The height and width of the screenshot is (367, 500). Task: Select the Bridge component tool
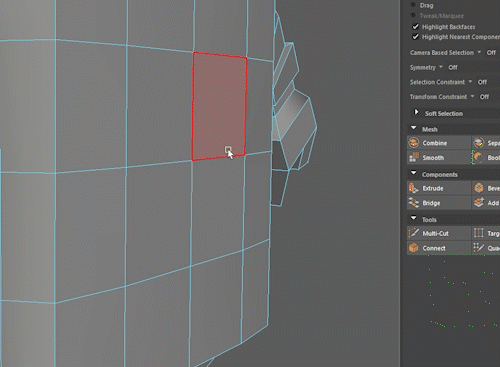click(439, 203)
